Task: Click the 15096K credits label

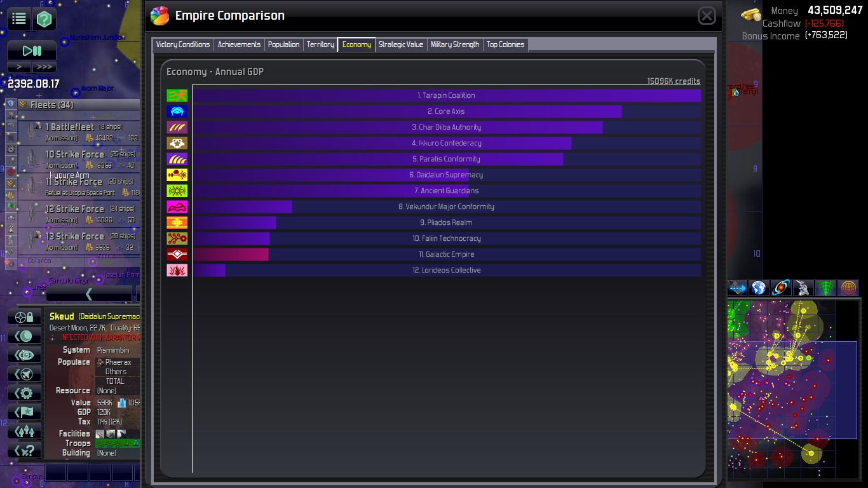Action: 674,81
